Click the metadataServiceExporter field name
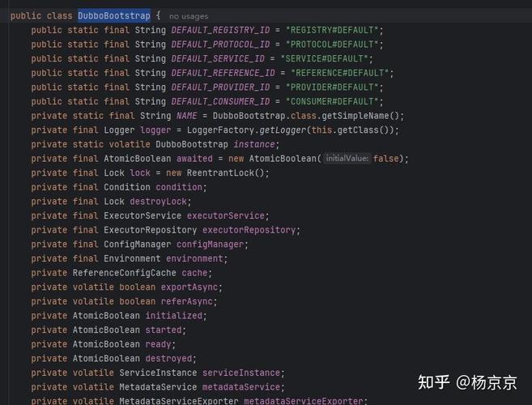This screenshot has height=405, width=532. (304, 401)
